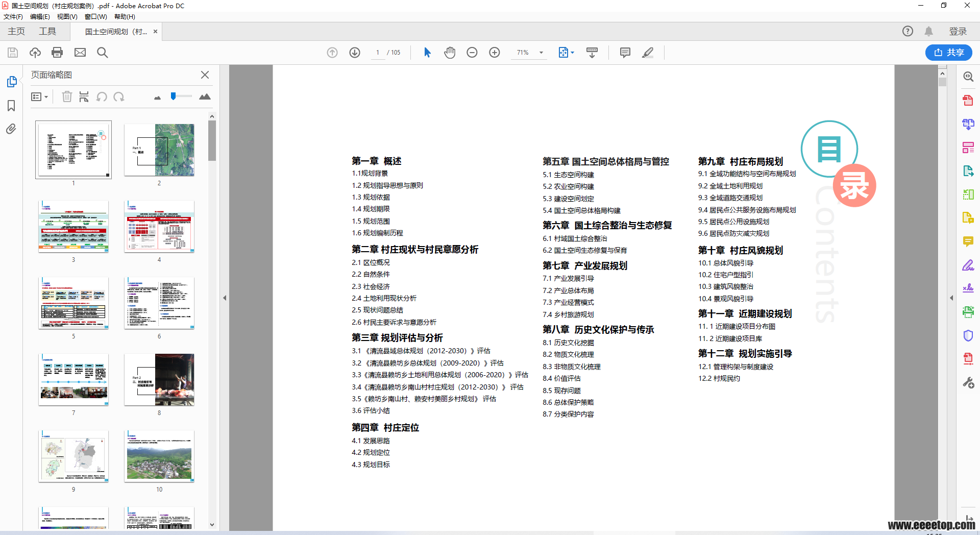Close the 国土空间规划 document tab
The width and height of the screenshot is (980, 535).
click(x=155, y=32)
